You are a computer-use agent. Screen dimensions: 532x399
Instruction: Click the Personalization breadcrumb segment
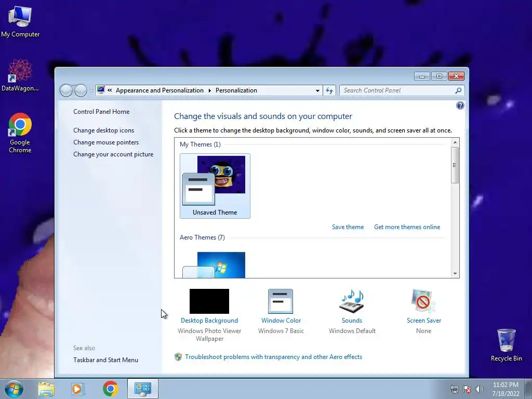tap(236, 90)
